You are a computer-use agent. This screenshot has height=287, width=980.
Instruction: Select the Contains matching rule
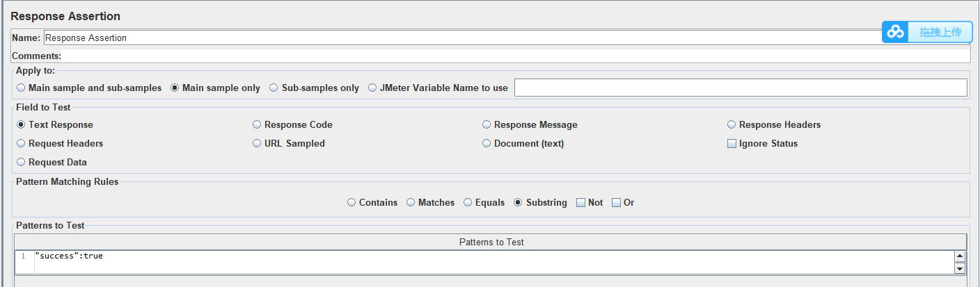click(x=351, y=203)
